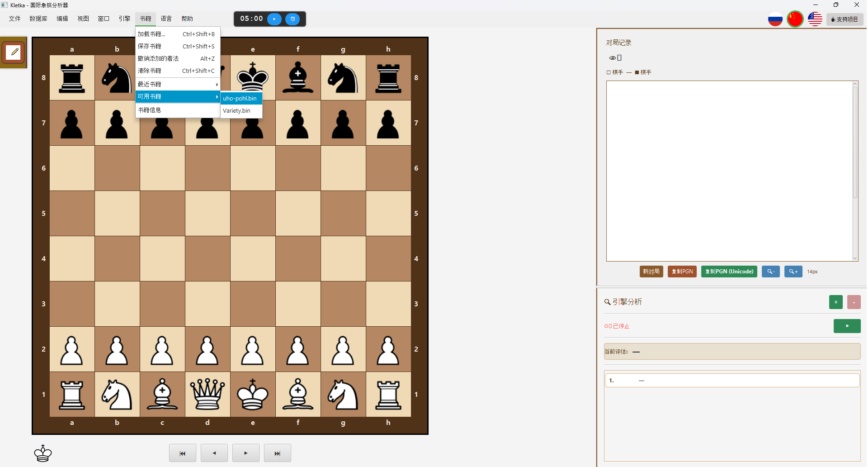The height and width of the screenshot is (467, 868).
Task: Open the 帮助 menu
Action: click(187, 19)
